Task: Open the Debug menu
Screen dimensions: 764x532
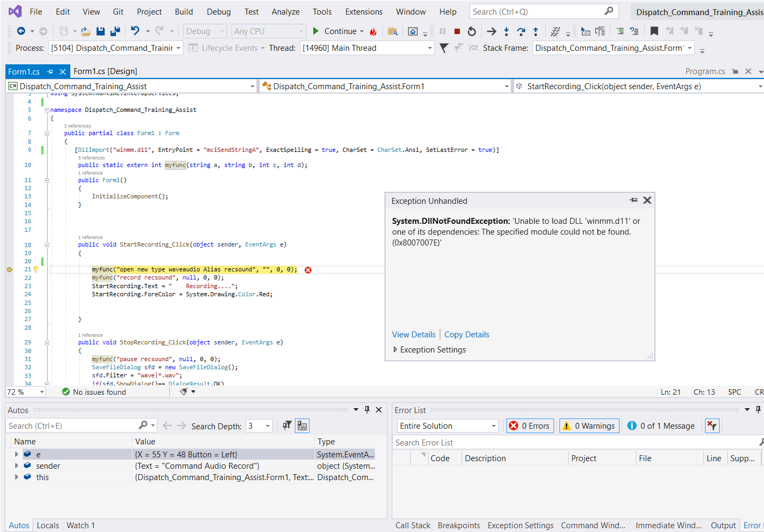Action: 219,11
